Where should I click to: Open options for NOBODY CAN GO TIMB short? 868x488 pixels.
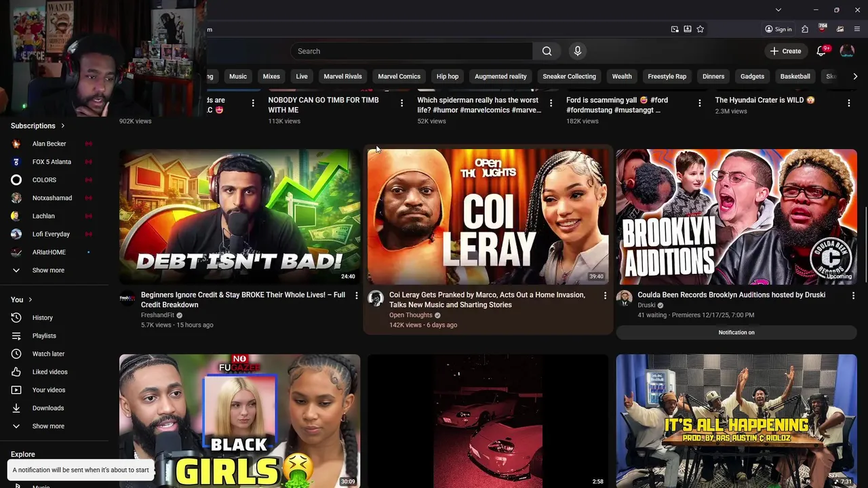coord(401,103)
